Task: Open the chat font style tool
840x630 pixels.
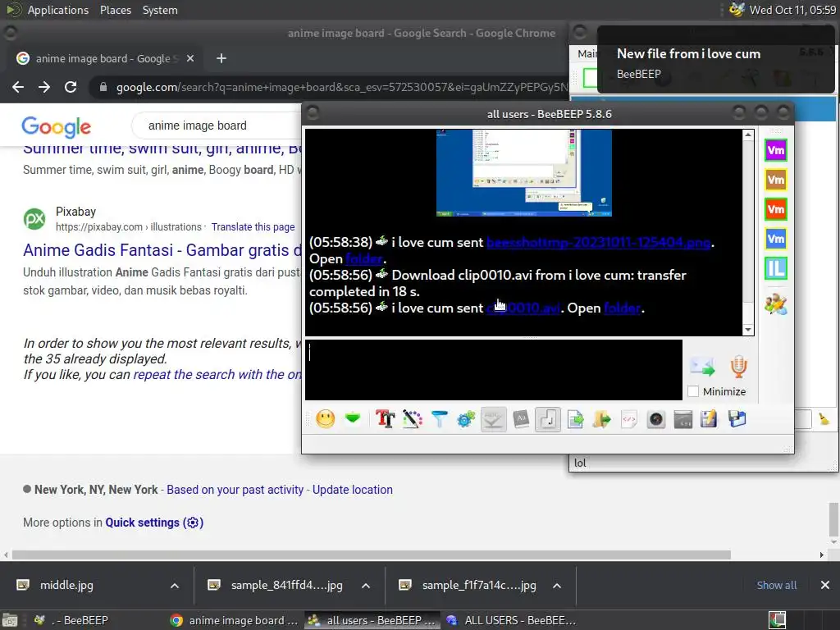Action: (386, 419)
